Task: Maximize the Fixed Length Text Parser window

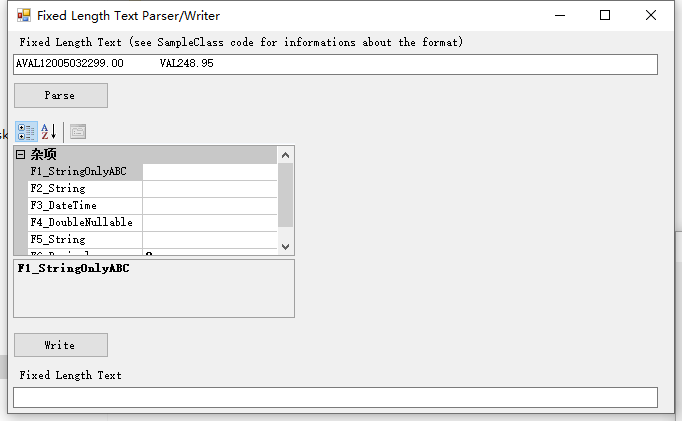Action: 605,16
